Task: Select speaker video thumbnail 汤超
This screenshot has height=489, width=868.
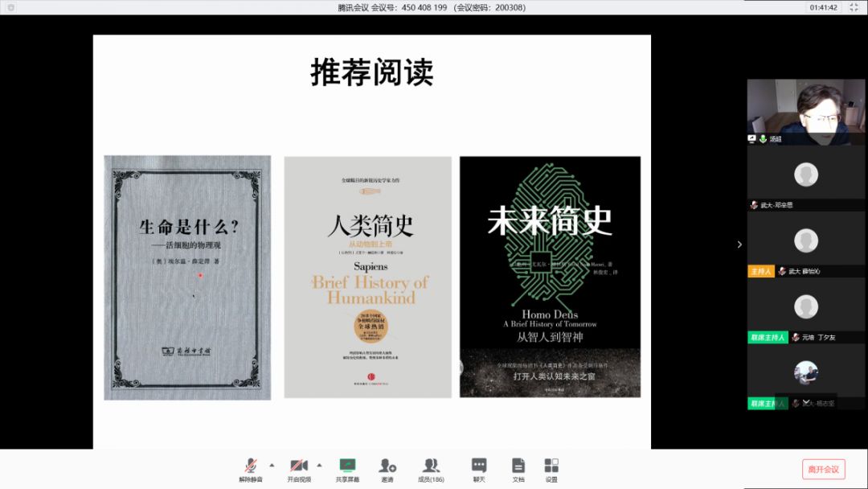Action: (806, 112)
